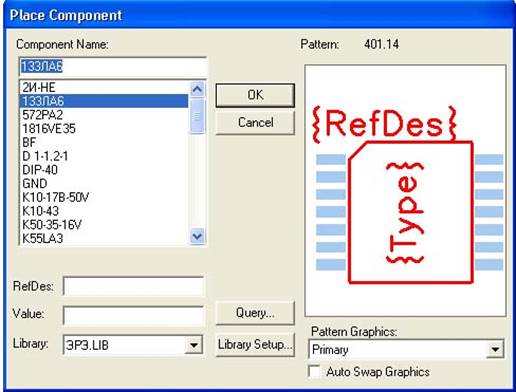
Task: Select DIP-40 component entry
Action: [104, 170]
